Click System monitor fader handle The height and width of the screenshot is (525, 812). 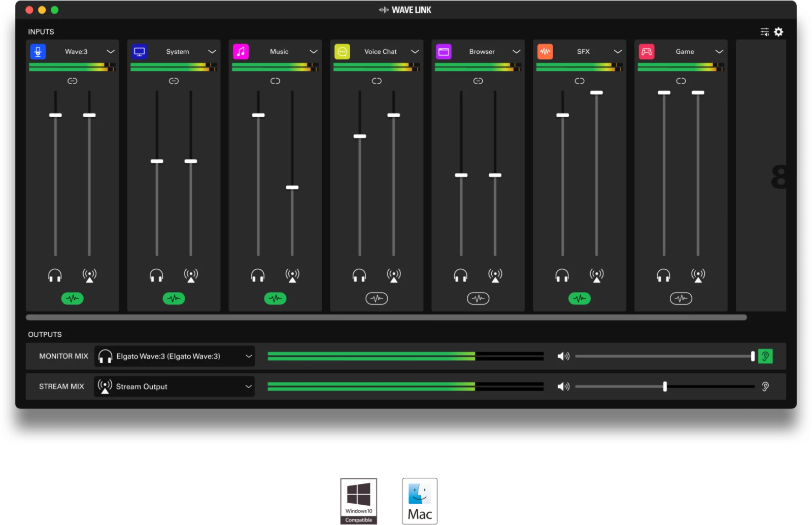[x=157, y=161]
